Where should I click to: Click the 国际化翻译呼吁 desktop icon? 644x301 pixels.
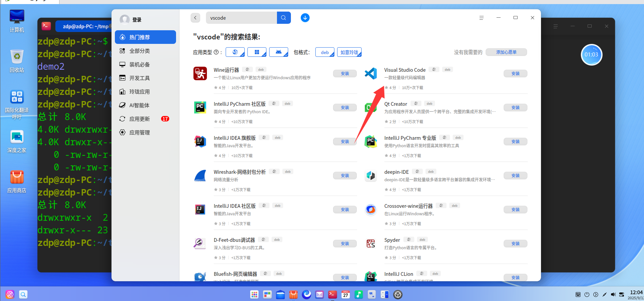[17, 104]
